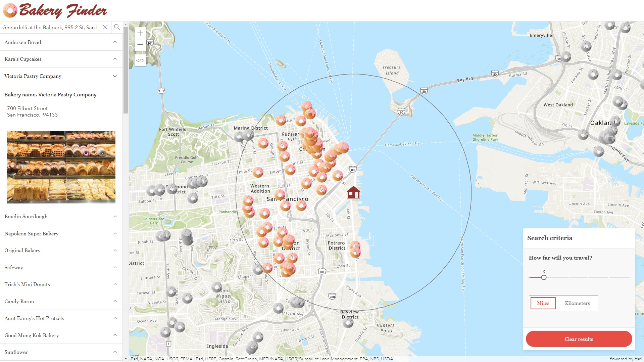Click the donut marker near Sutter St
The image size is (644, 362).
click(290, 170)
